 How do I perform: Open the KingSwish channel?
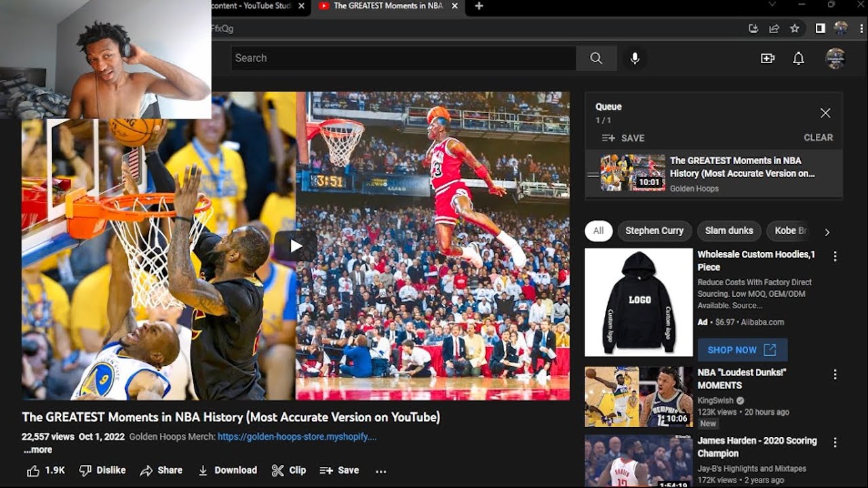(716, 401)
